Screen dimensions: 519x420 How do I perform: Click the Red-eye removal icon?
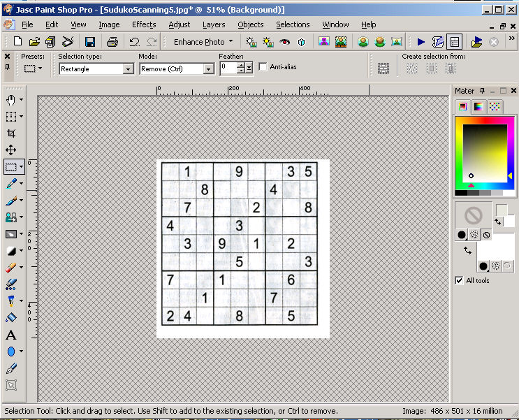coord(284,42)
